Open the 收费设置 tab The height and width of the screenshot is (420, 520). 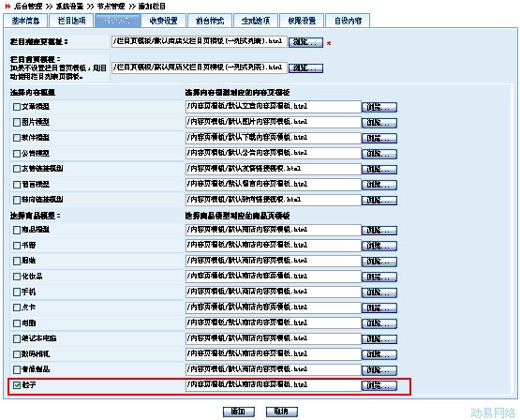point(163,21)
